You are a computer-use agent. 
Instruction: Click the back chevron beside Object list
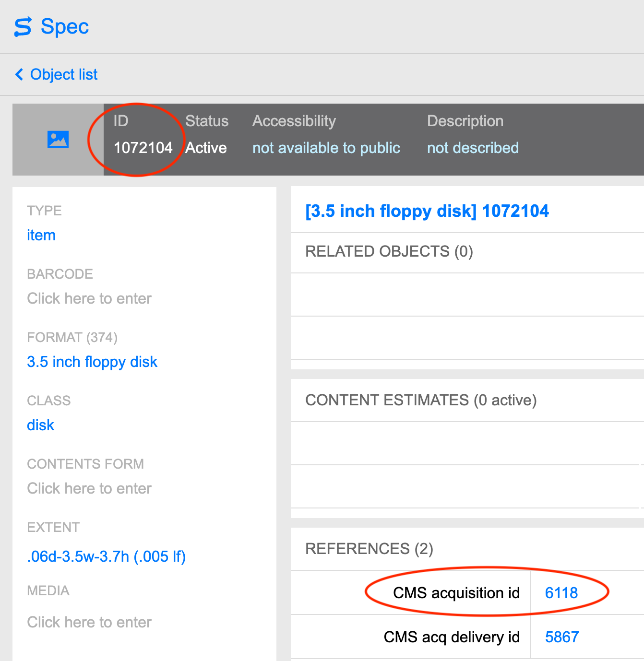(19, 74)
